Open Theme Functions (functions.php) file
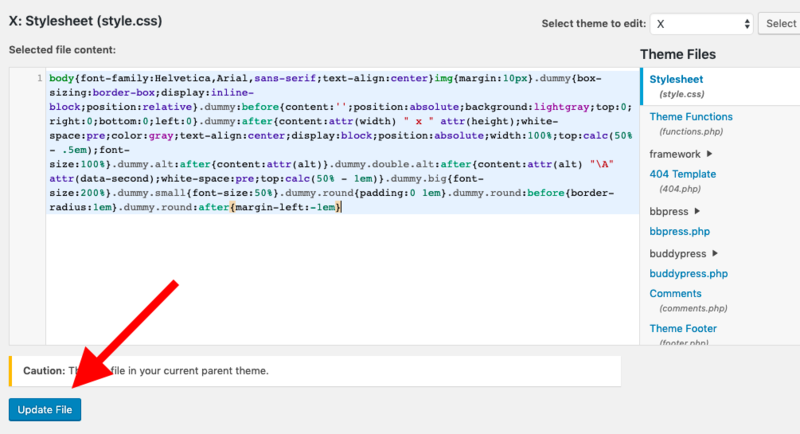Viewport: 800px width, 434px height. coord(691,117)
